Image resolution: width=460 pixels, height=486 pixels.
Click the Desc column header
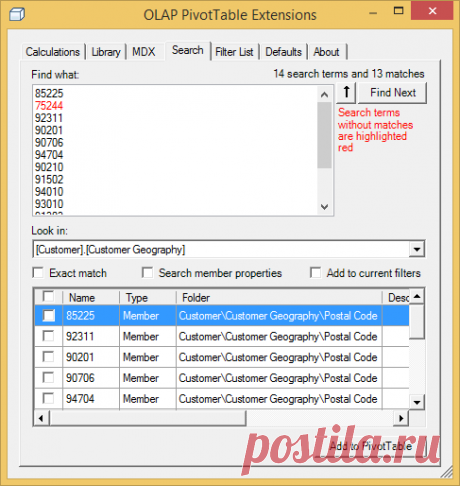coord(396,297)
